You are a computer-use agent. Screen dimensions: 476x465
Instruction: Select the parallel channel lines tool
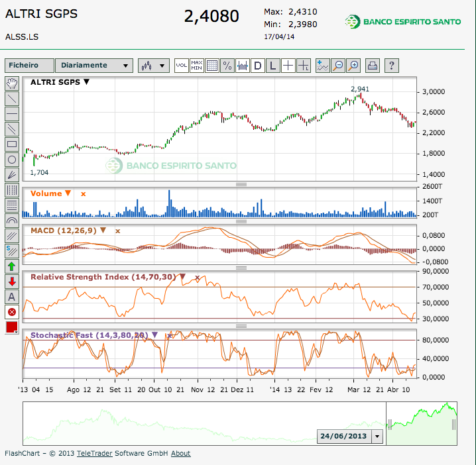(12, 129)
